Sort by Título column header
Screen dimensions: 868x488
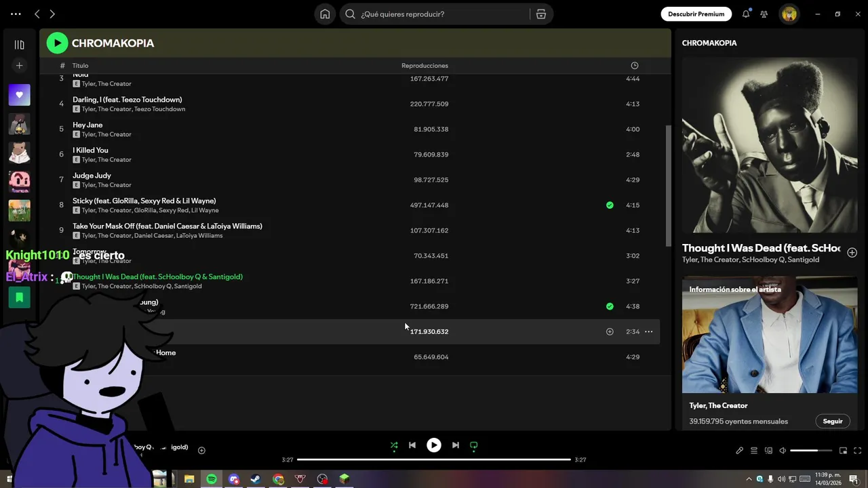point(81,66)
